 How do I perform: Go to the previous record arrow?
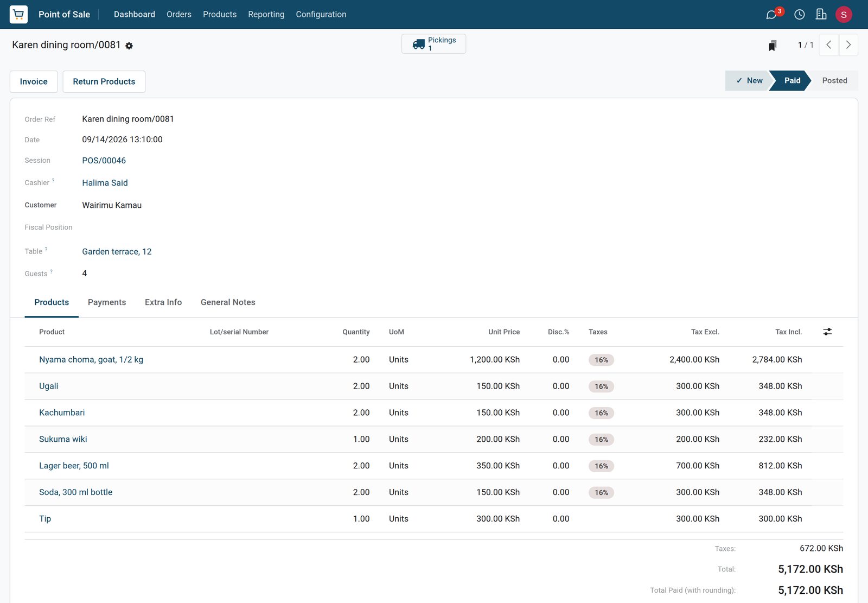(828, 45)
